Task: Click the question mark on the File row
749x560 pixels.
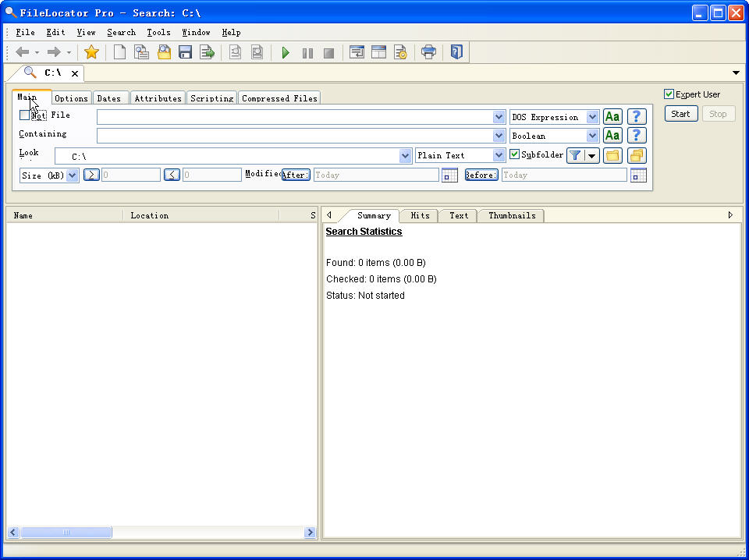Action: (x=637, y=117)
